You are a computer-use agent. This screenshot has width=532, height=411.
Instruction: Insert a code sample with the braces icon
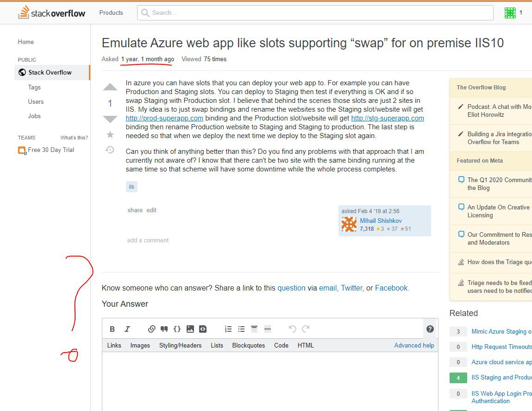pos(177,329)
